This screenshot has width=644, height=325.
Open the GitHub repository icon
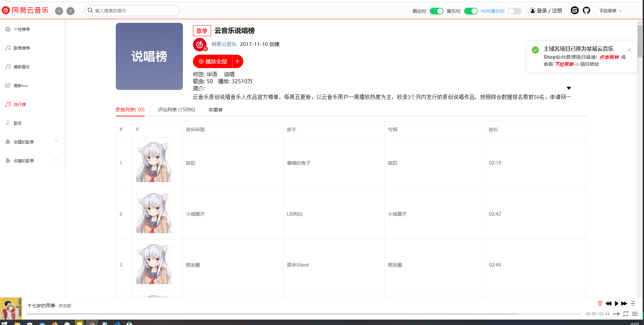pos(586,10)
